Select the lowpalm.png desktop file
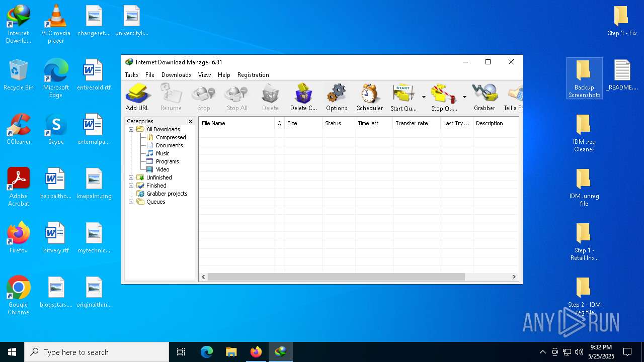This screenshot has height=362, width=644. [94, 184]
